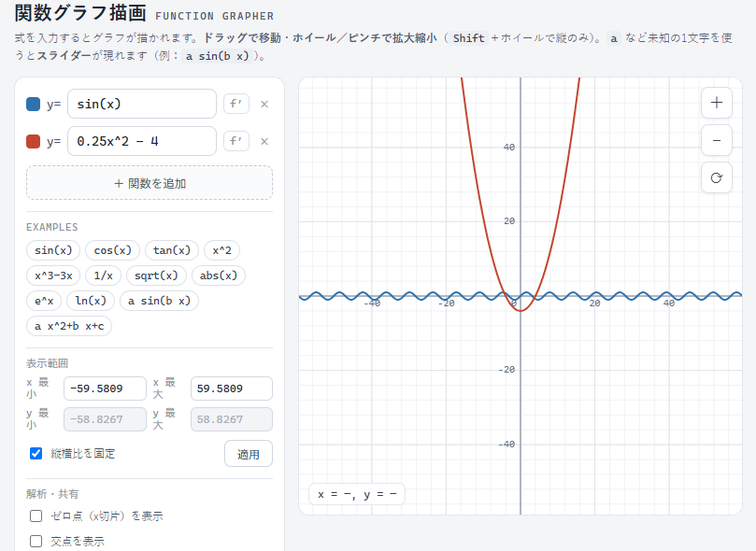The image size is (756, 551).
Task: Remove the 0.25x^2 − 4 function row
Action: pyautogui.click(x=264, y=142)
